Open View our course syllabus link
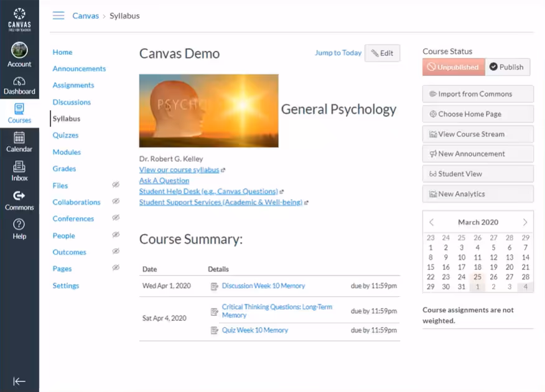Screen dimensions: 545x392 click(179, 170)
